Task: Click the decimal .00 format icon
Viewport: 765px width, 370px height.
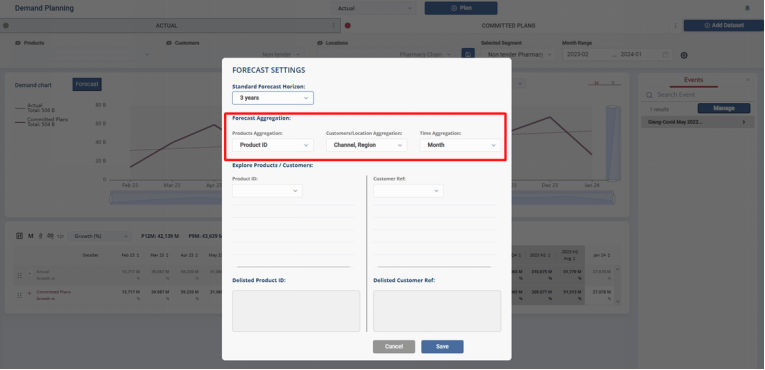Action: tap(50, 236)
